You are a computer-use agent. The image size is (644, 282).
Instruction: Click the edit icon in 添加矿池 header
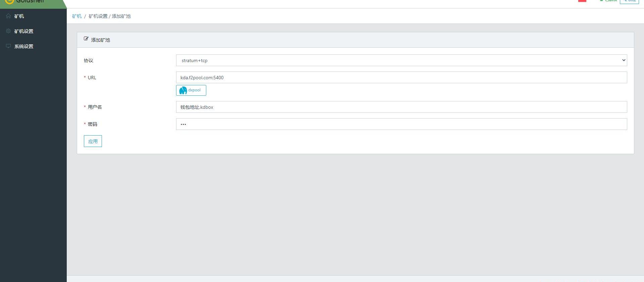(x=86, y=39)
